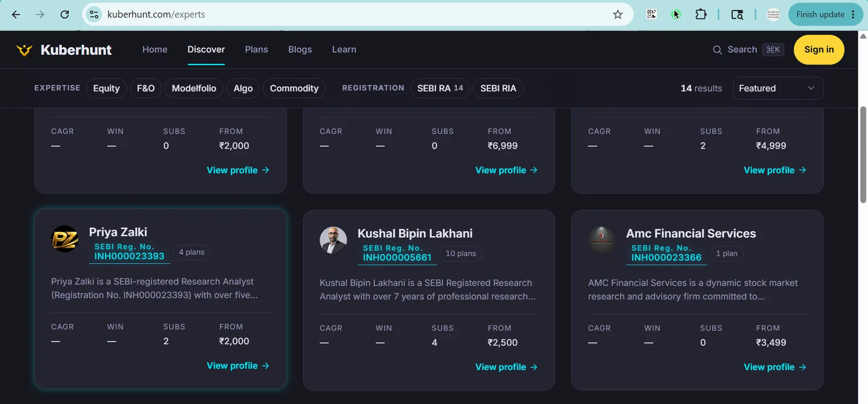Bookmark this page with the star icon

point(617,15)
